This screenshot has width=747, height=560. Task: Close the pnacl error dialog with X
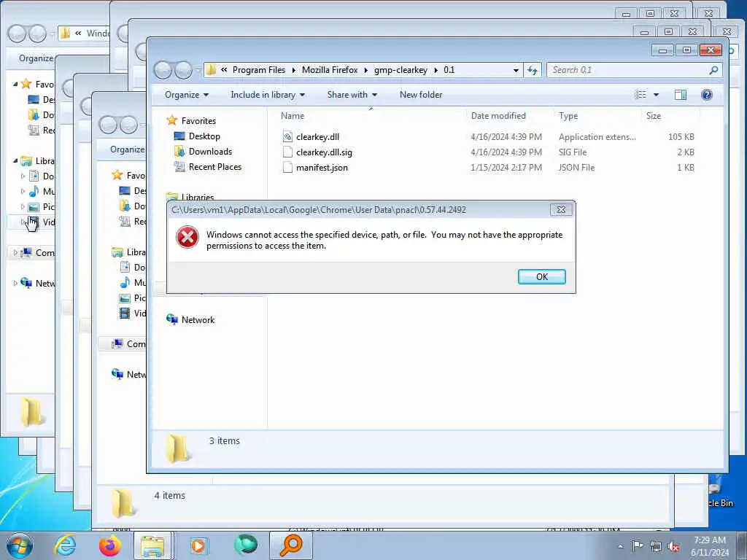pyautogui.click(x=561, y=209)
